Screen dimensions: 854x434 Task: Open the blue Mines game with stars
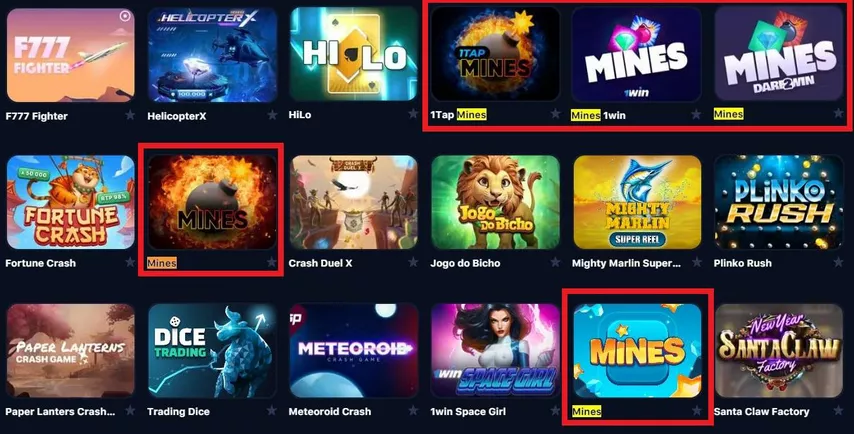coord(637,351)
